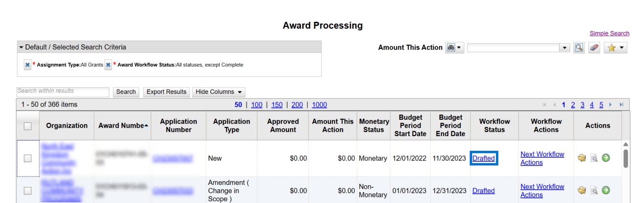The image size is (644, 203).
Task: Open the Simple Search link
Action: (x=609, y=33)
